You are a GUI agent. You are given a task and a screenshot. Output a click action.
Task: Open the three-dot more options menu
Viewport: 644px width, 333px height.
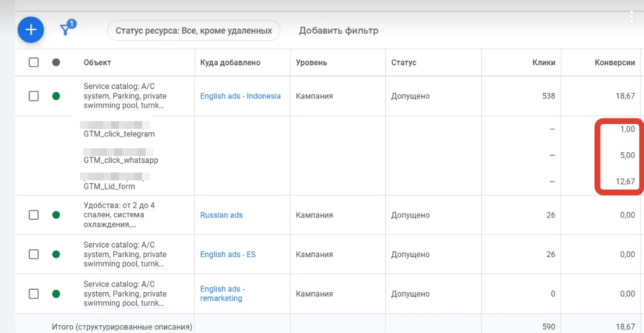(632, 17)
